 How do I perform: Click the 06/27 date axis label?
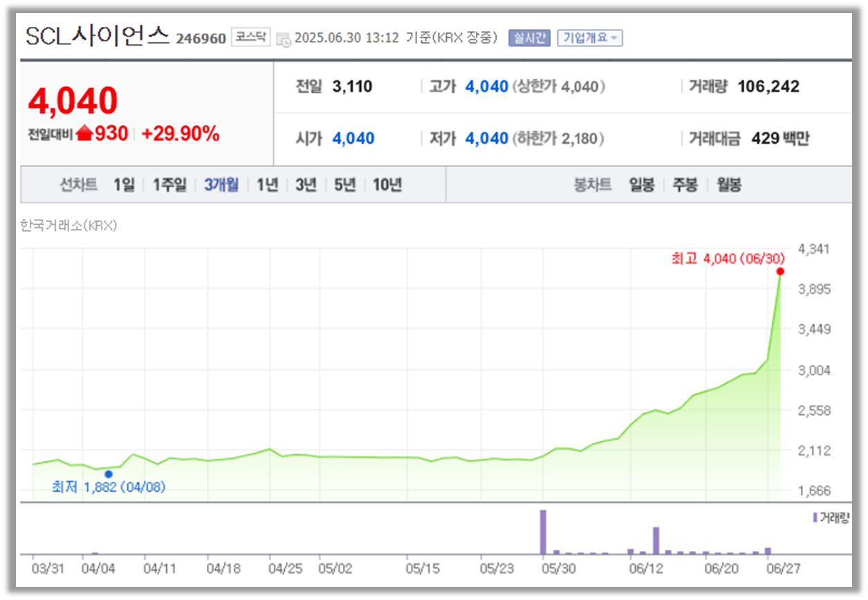pyautogui.click(x=784, y=568)
